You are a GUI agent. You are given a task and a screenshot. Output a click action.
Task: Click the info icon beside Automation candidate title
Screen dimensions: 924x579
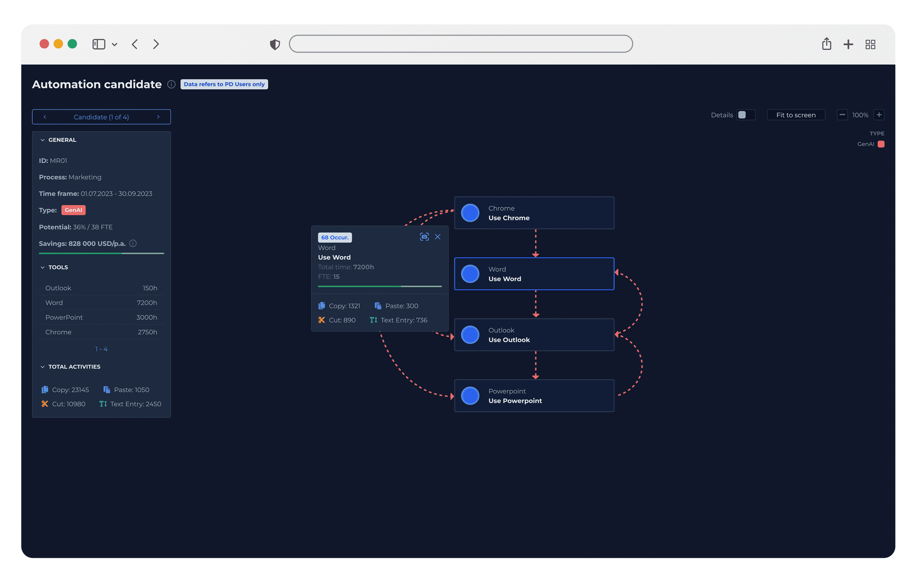[x=171, y=85]
